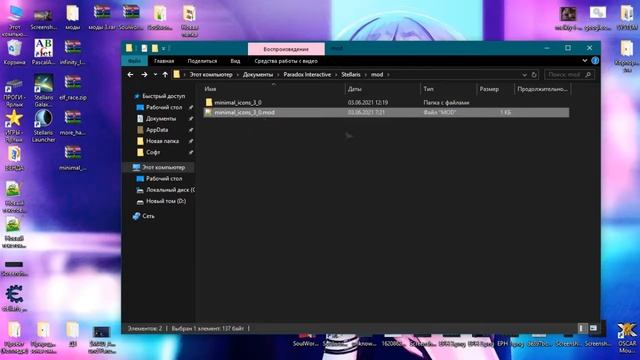The image size is (640, 360).
Task: Sort by the 'Продолжительность' column header
Action: click(x=542, y=89)
